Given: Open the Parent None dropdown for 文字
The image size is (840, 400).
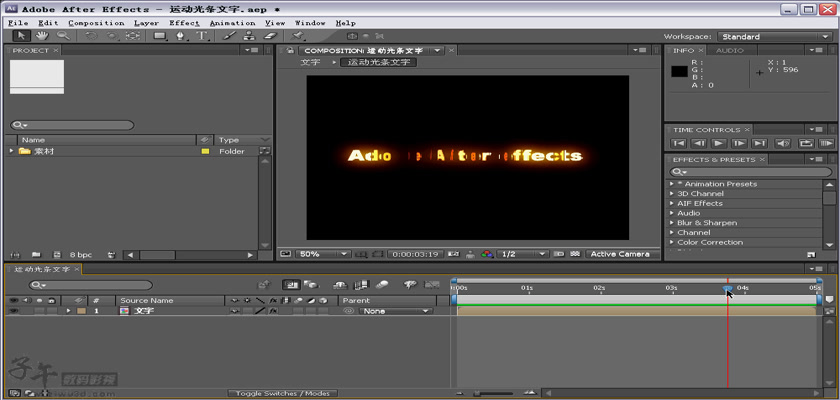Looking at the screenshot, I should coord(396,311).
